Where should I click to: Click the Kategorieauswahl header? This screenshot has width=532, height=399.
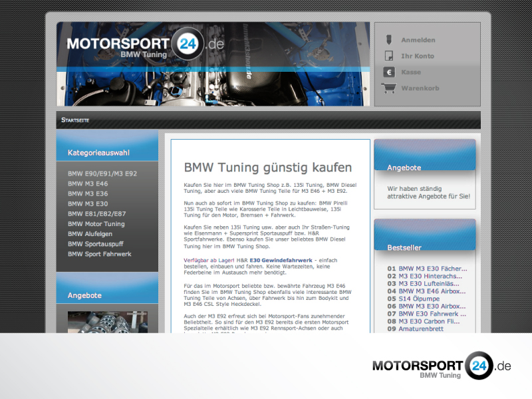click(x=107, y=146)
